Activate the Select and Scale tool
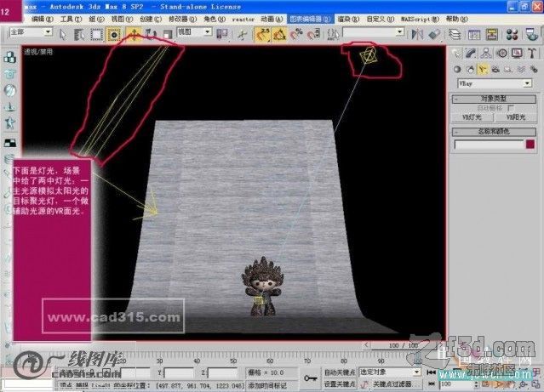The height and width of the screenshot is (392, 544). click(x=168, y=34)
